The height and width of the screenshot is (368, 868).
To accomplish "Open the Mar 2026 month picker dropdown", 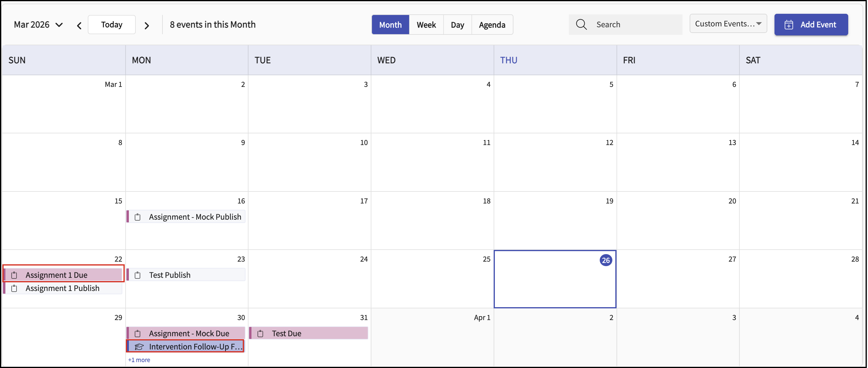I will (x=38, y=25).
